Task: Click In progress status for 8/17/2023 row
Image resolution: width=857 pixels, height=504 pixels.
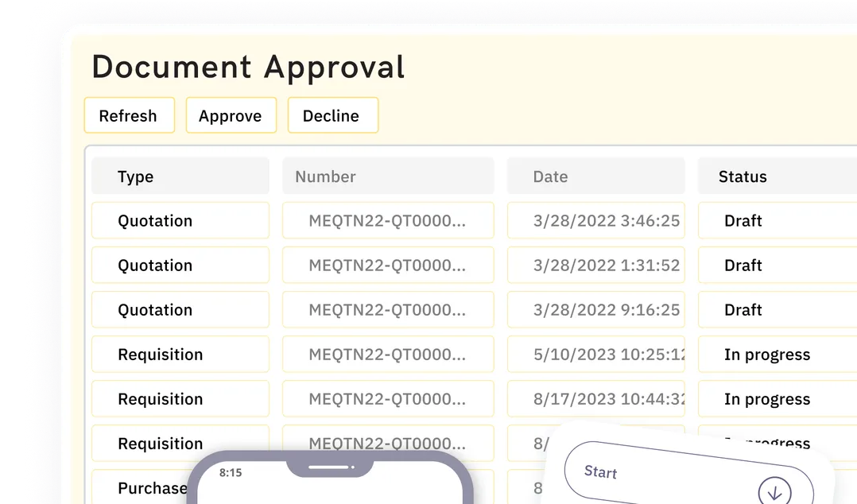Action: tap(778, 398)
